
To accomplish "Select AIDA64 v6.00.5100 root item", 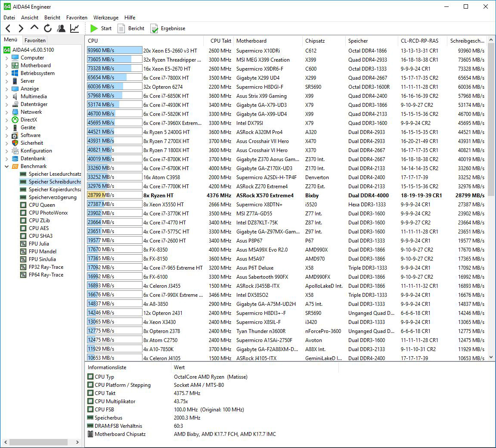I will coord(29,50).
